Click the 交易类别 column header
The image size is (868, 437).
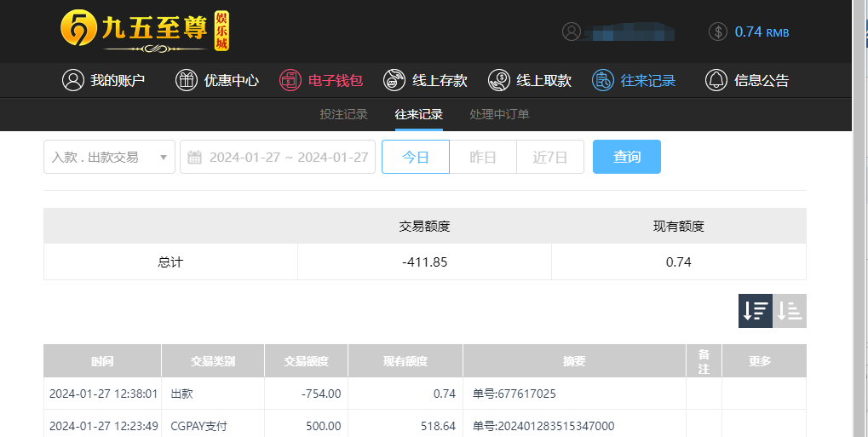pyautogui.click(x=213, y=361)
